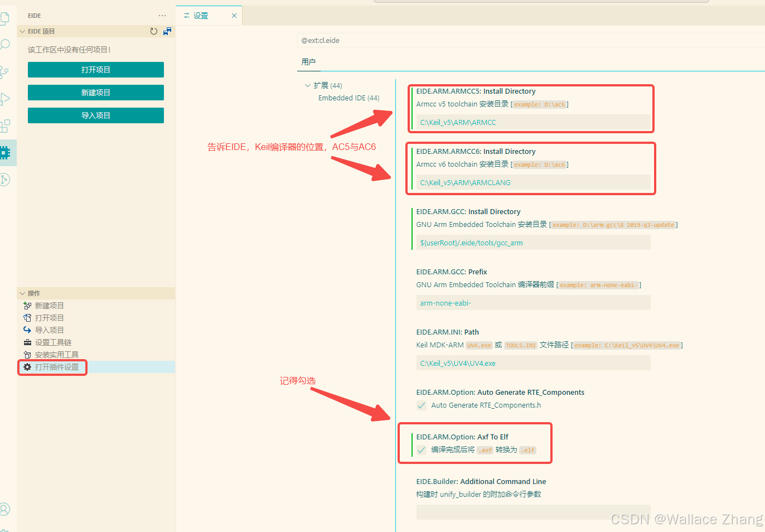Select 打开项目 in the 操作 list

click(50, 318)
